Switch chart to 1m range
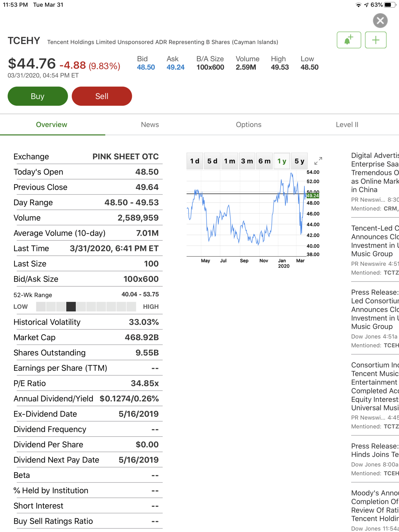 click(x=230, y=161)
